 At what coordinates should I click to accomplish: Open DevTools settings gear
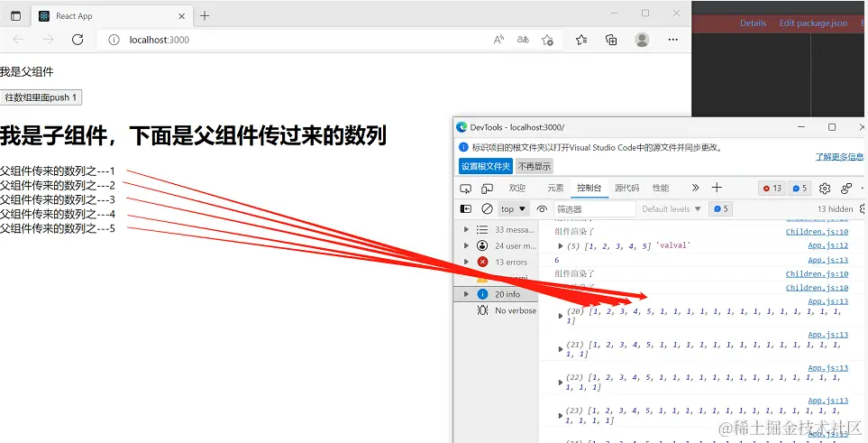pyautogui.click(x=825, y=189)
